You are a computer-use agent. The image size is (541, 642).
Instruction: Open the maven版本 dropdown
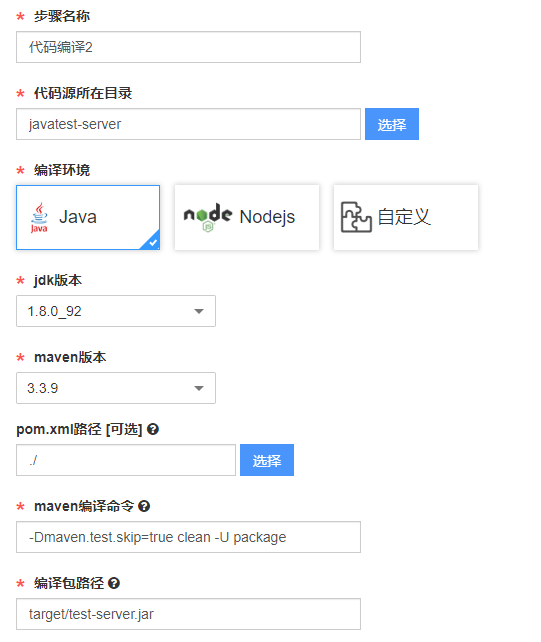[116, 388]
